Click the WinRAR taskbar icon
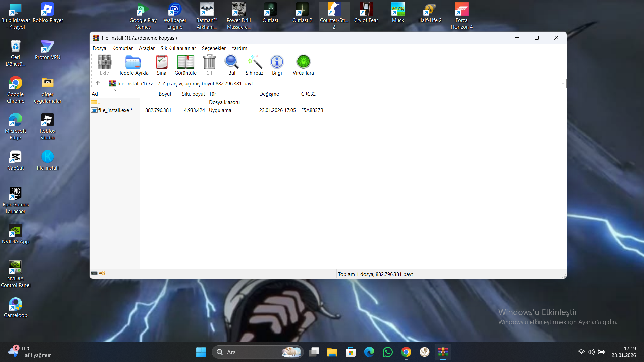 click(443, 352)
